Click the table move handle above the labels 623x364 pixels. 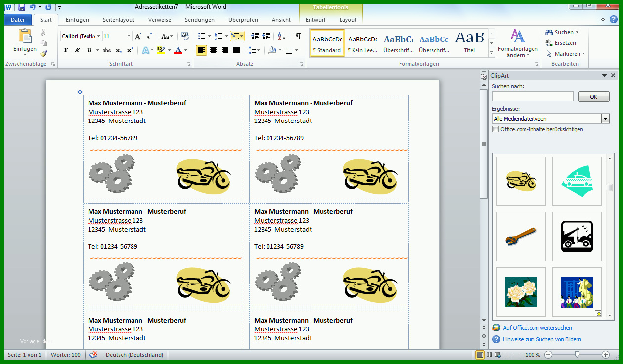(x=80, y=92)
